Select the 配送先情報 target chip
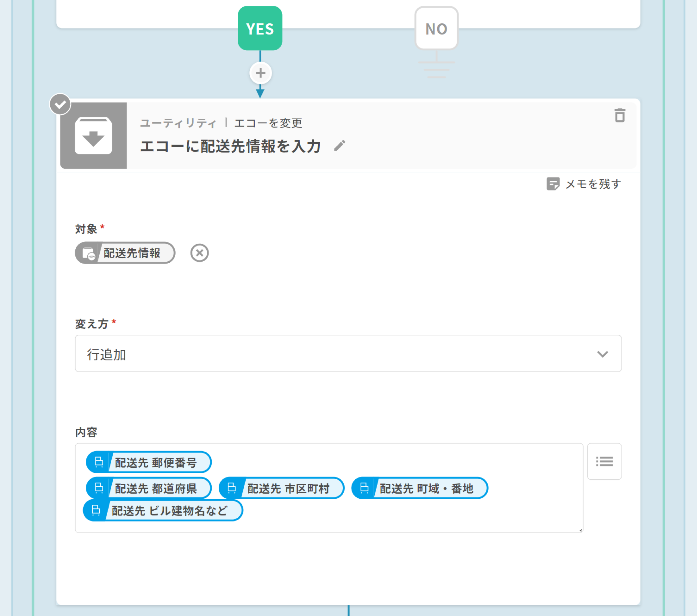Screen dimensions: 697x616 (125, 253)
